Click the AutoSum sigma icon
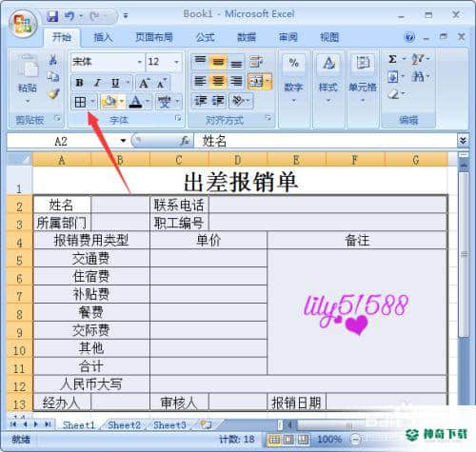This screenshot has height=452, width=476. pos(392,59)
